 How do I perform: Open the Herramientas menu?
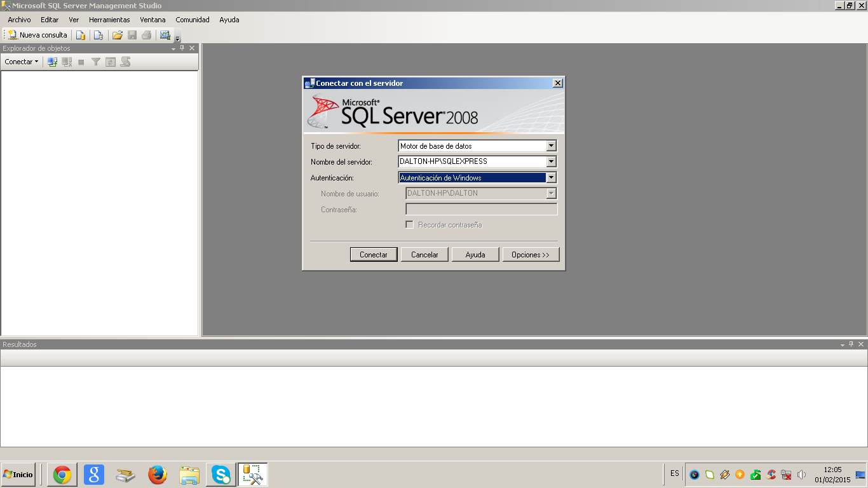tap(109, 20)
